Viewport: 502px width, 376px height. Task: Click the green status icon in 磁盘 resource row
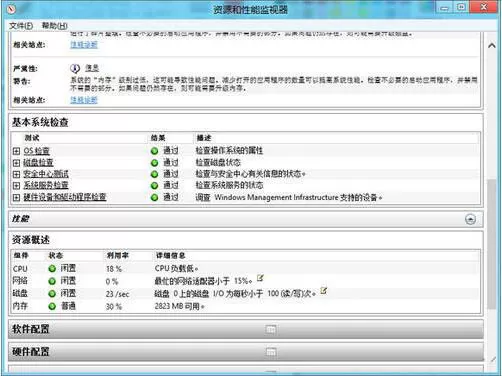point(52,294)
